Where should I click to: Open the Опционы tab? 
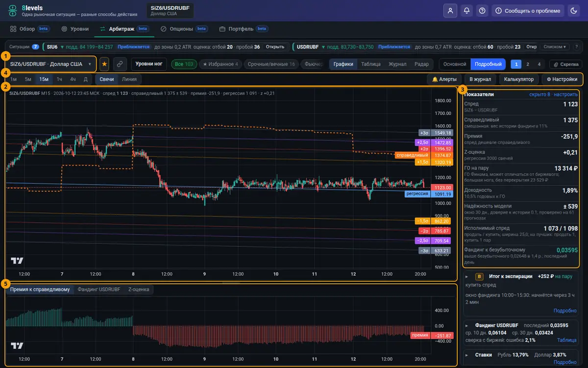click(x=184, y=29)
